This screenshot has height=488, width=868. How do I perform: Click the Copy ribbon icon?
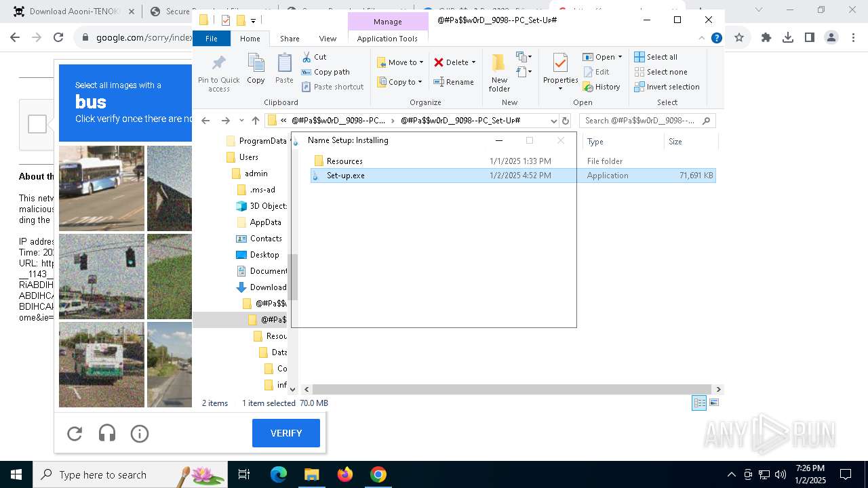(256, 69)
